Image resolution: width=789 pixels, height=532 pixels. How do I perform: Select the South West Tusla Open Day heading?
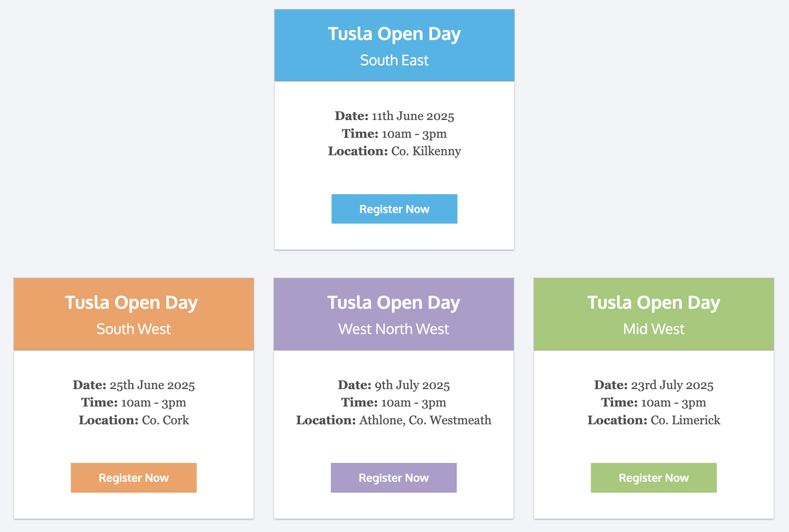(x=131, y=303)
